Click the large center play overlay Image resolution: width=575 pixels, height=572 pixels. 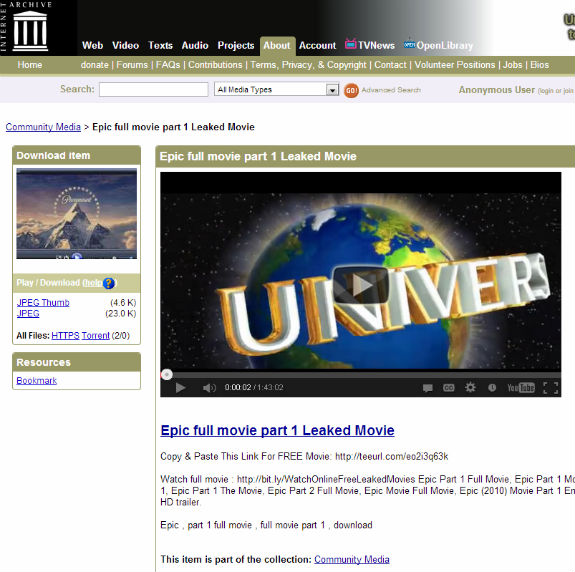pos(360,285)
